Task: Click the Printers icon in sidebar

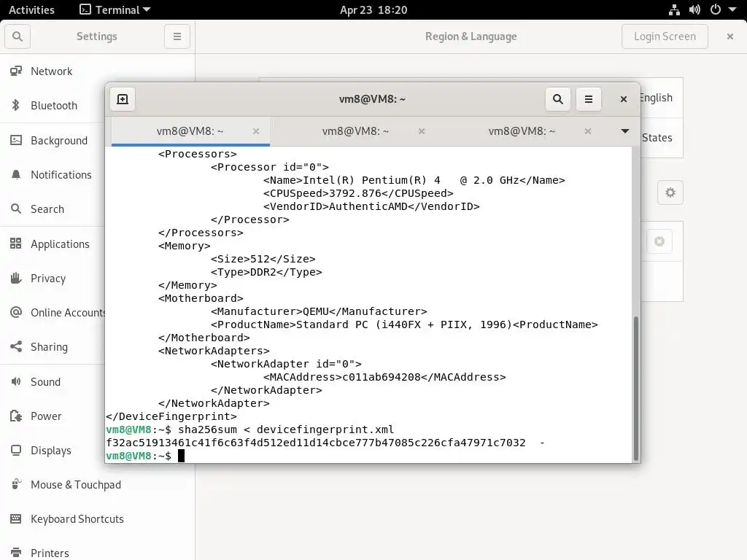Action: tap(16, 553)
